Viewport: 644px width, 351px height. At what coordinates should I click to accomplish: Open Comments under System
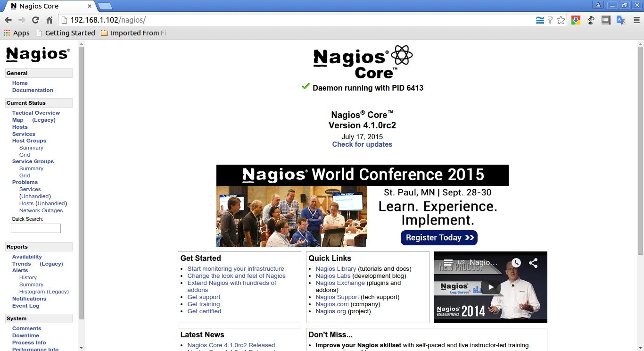click(x=26, y=328)
